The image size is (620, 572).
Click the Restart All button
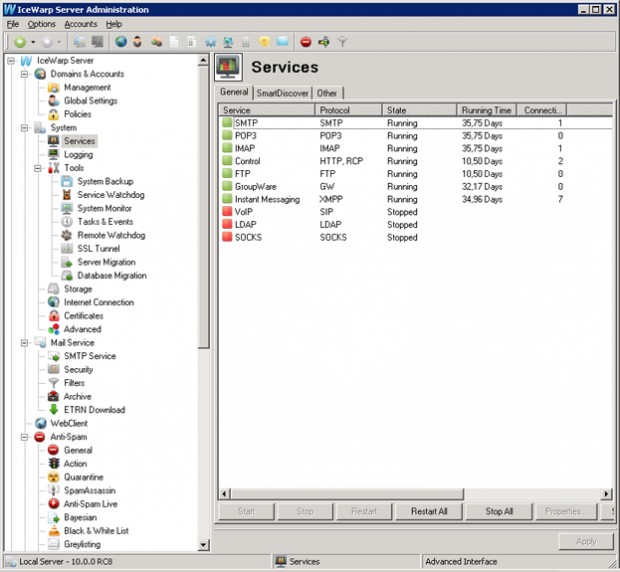pyautogui.click(x=429, y=512)
